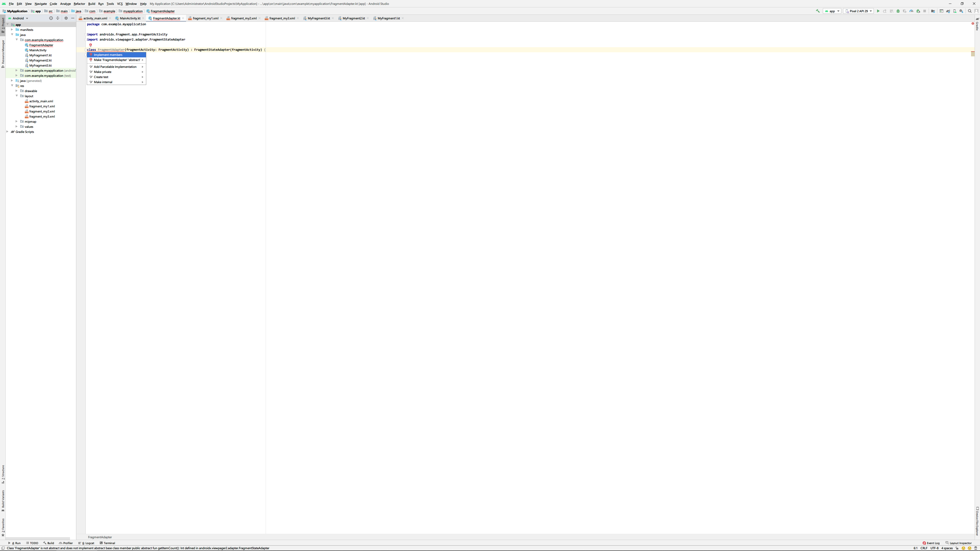Click Select Opened File target icon

coord(51,18)
